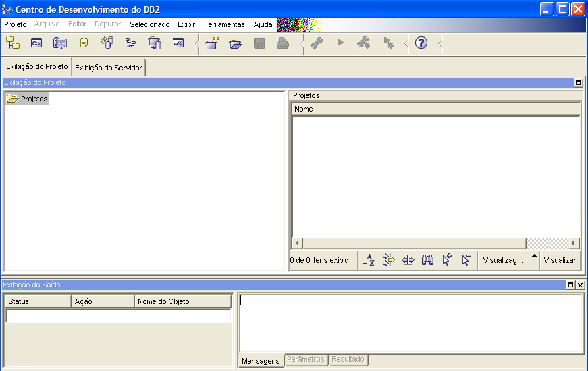Viewport: 588px width, 371px height.
Task: Click the cursor-plus select all icon
Action: [x=447, y=260]
